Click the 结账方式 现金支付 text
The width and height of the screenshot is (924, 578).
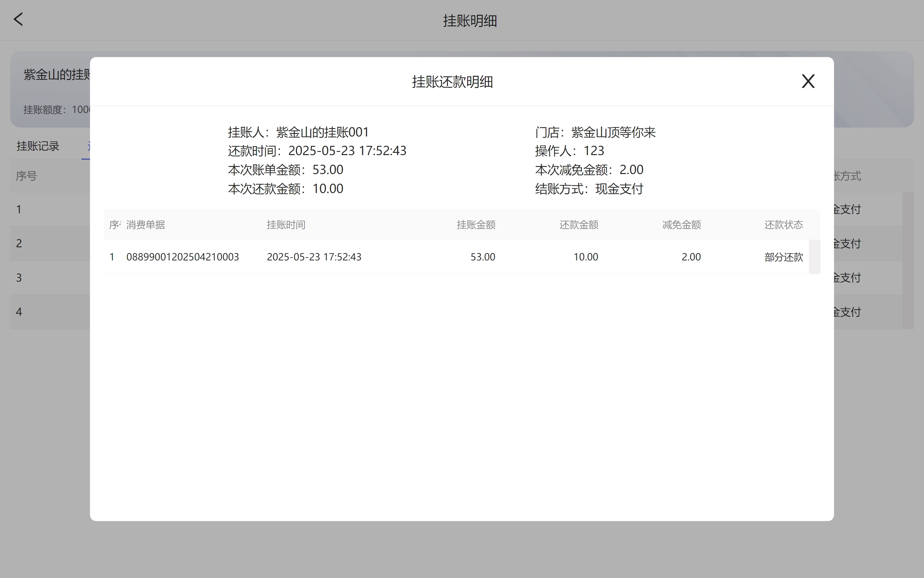(589, 188)
